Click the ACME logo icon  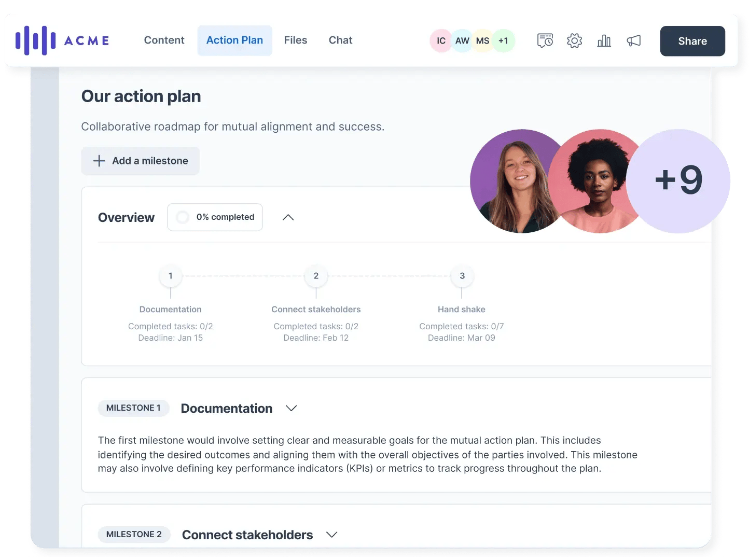coord(35,40)
